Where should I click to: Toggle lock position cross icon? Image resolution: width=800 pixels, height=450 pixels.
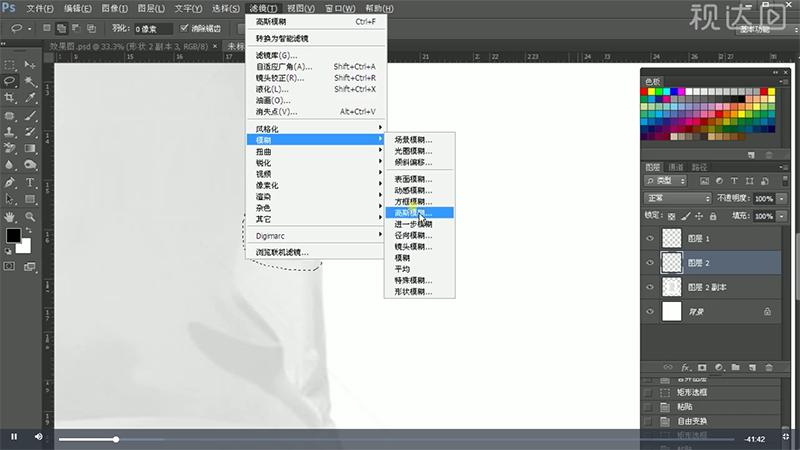[x=699, y=216]
